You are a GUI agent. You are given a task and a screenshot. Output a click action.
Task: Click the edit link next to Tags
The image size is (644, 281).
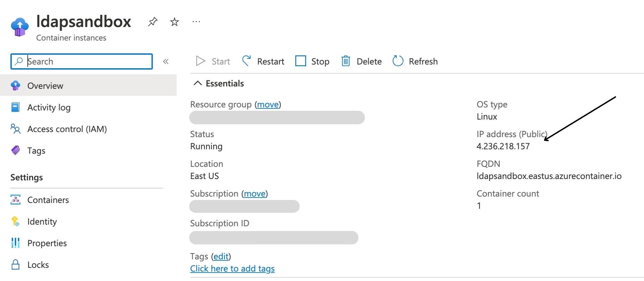221,256
